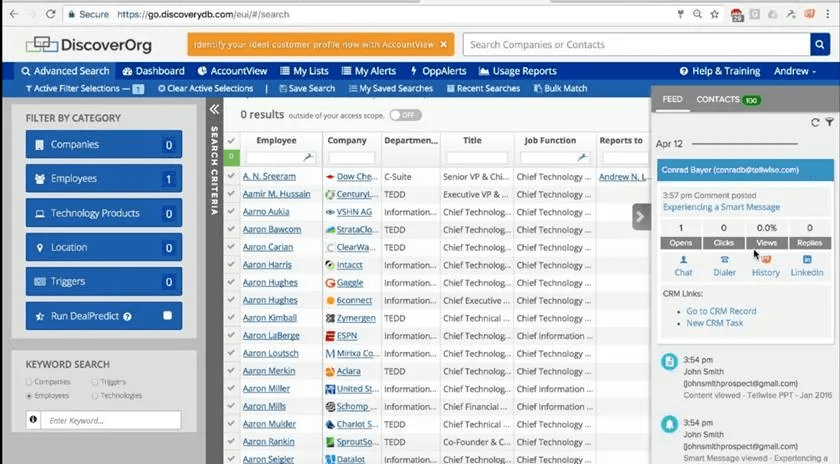Close the AccountView banner
840x464 pixels.
point(444,44)
